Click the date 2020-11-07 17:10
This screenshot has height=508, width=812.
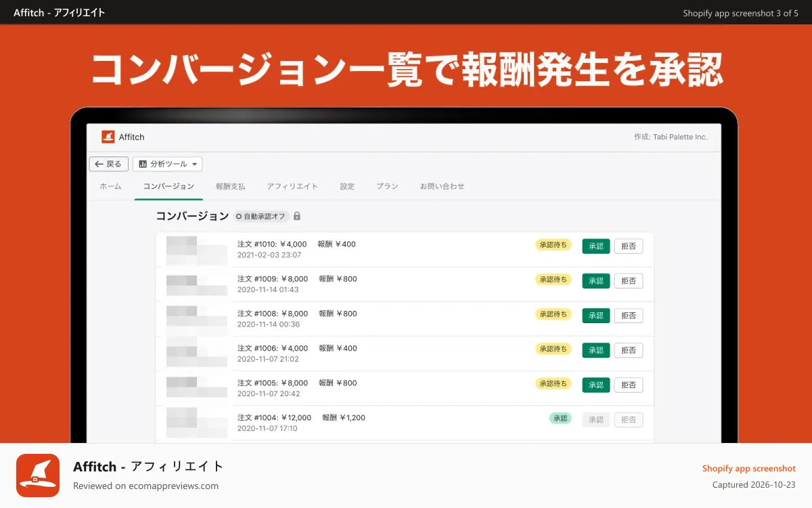(267, 428)
